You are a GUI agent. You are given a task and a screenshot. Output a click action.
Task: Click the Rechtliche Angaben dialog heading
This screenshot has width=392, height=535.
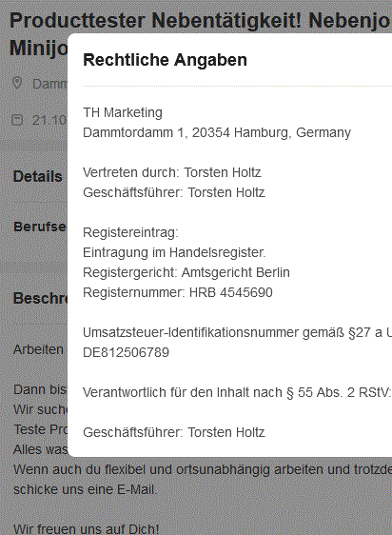pyautogui.click(x=166, y=60)
